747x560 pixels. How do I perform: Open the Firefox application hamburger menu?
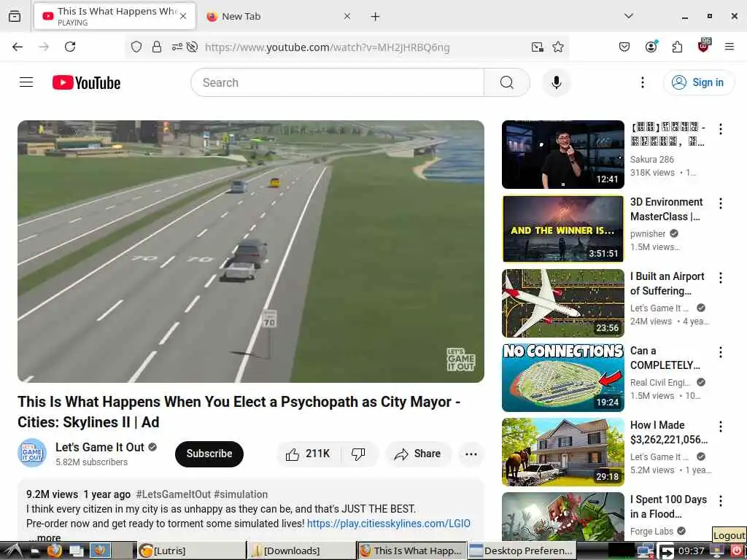[x=729, y=47]
